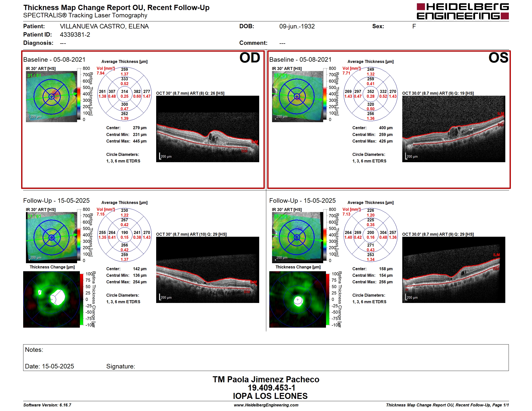Image resolution: width=532 pixels, height=411 pixels.
Task: Click OD follow-up ETDRS center value 190
Action: [x=124, y=232]
